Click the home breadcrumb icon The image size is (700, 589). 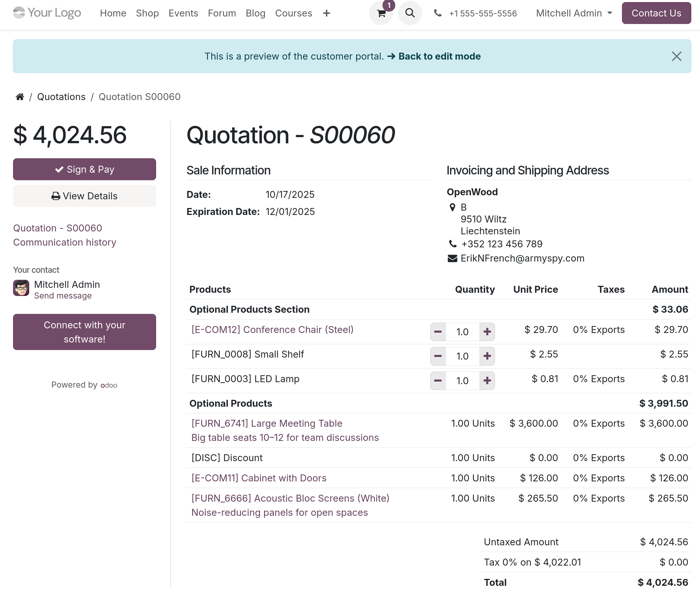[20, 97]
